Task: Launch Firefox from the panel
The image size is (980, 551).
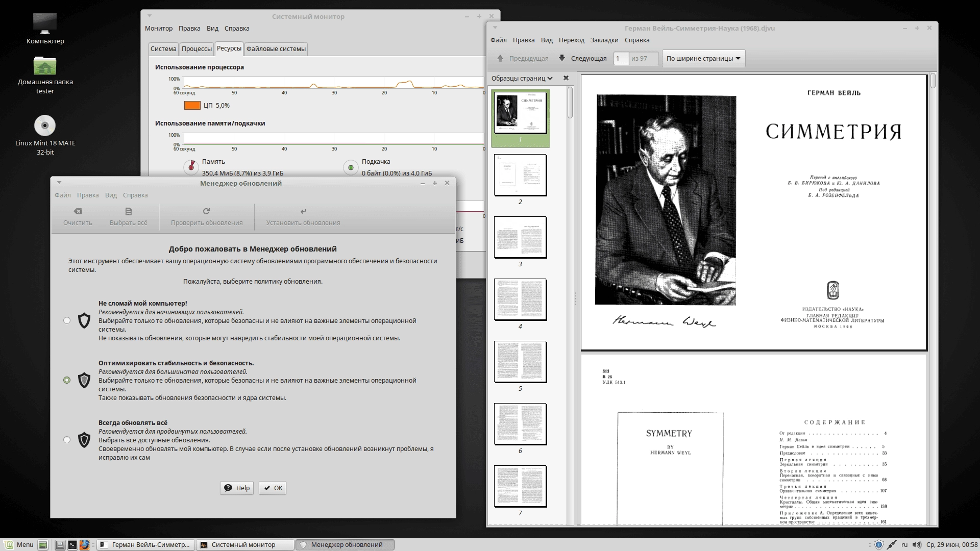Action: pyautogui.click(x=84, y=545)
